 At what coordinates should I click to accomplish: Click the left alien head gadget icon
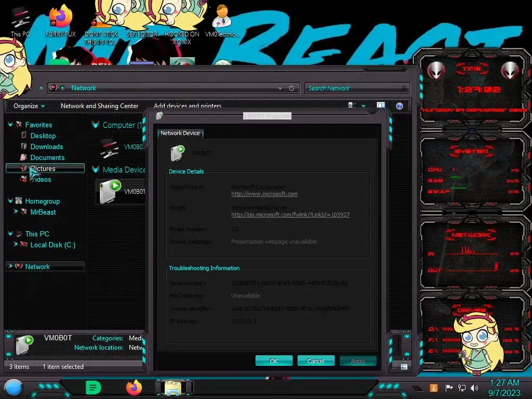(436, 70)
